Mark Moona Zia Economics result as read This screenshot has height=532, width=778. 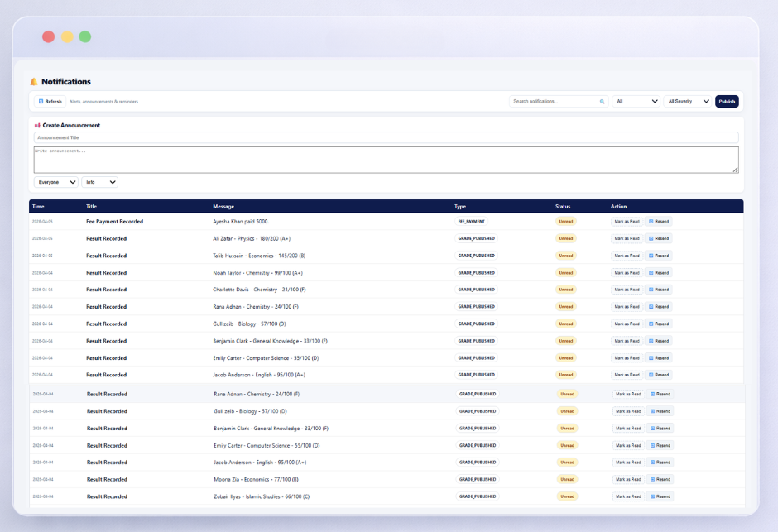click(628, 479)
